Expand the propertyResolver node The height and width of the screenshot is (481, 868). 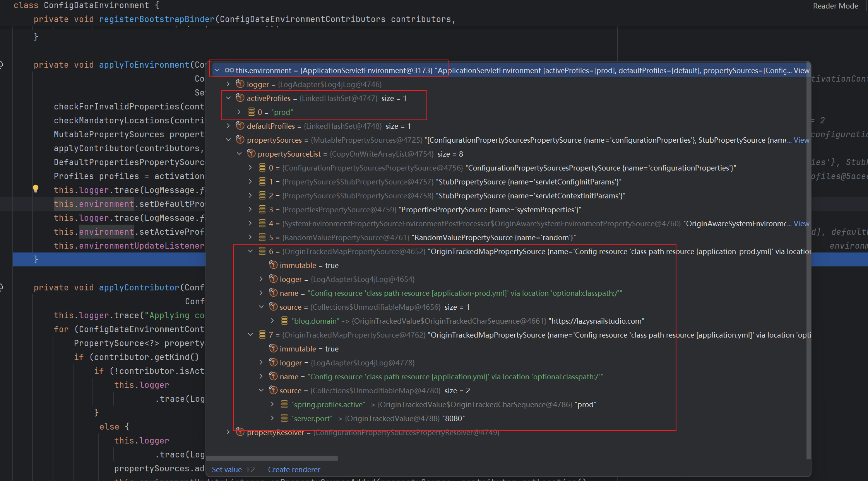[228, 432]
